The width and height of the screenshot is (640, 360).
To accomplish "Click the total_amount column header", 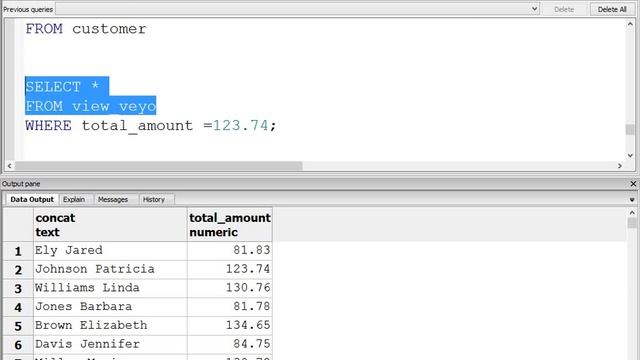I will click(x=230, y=224).
